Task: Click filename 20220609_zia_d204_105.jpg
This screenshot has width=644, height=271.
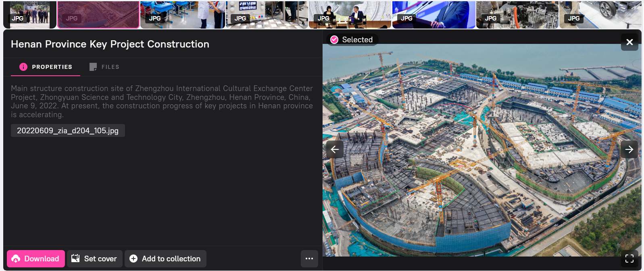Action: (x=68, y=130)
